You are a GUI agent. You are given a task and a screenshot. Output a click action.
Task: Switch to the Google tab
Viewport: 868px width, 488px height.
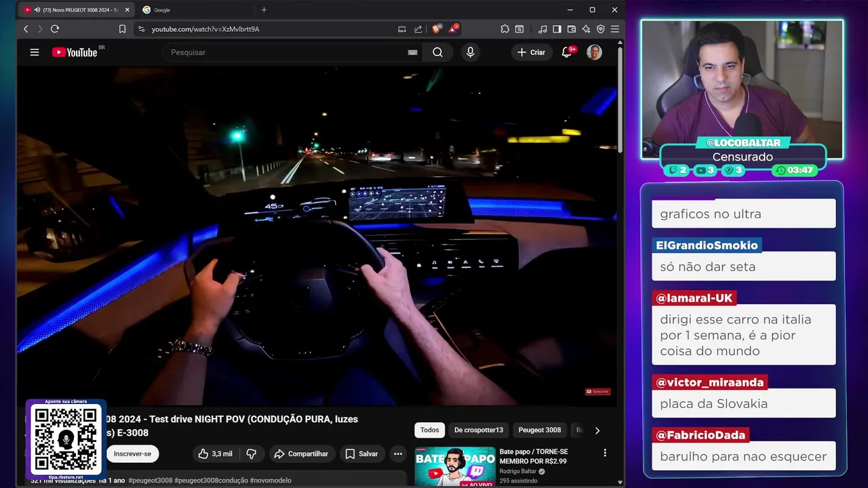tap(195, 10)
